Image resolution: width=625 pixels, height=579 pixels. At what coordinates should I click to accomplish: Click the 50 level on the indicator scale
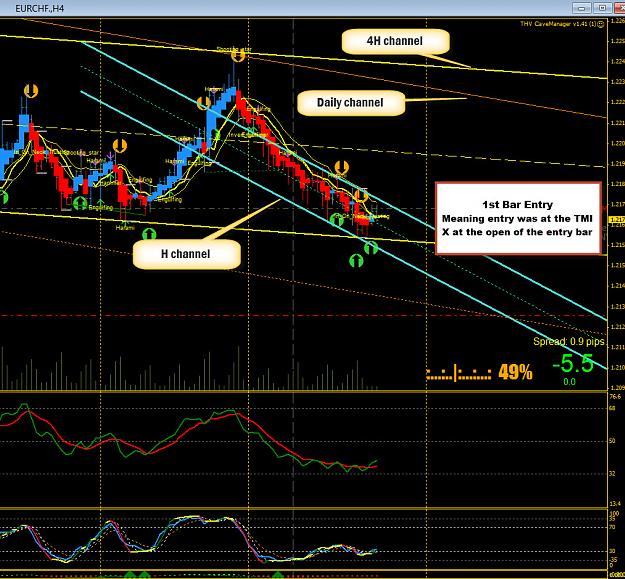pyautogui.click(x=613, y=441)
